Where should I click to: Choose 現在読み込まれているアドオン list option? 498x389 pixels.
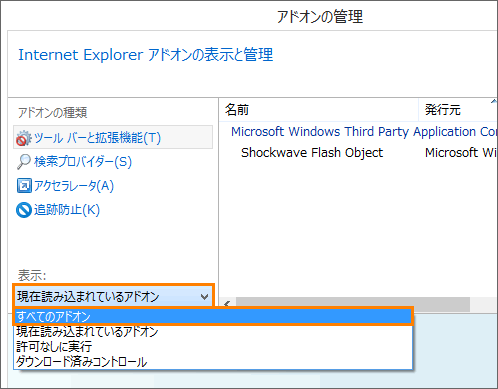(213, 332)
